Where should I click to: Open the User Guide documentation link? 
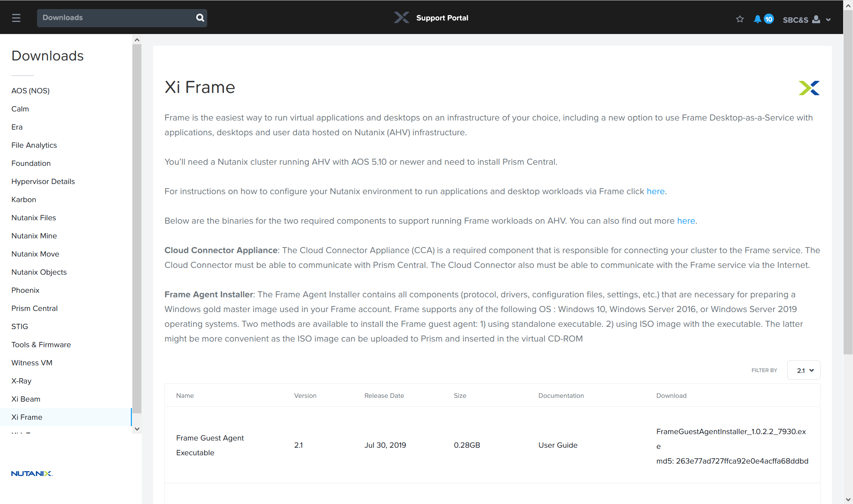(558, 445)
